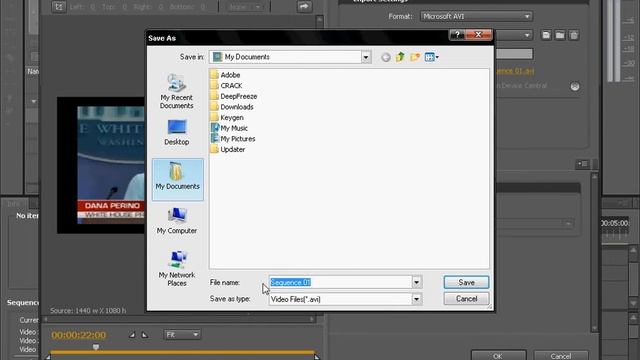Select the Updater folder

228,149
